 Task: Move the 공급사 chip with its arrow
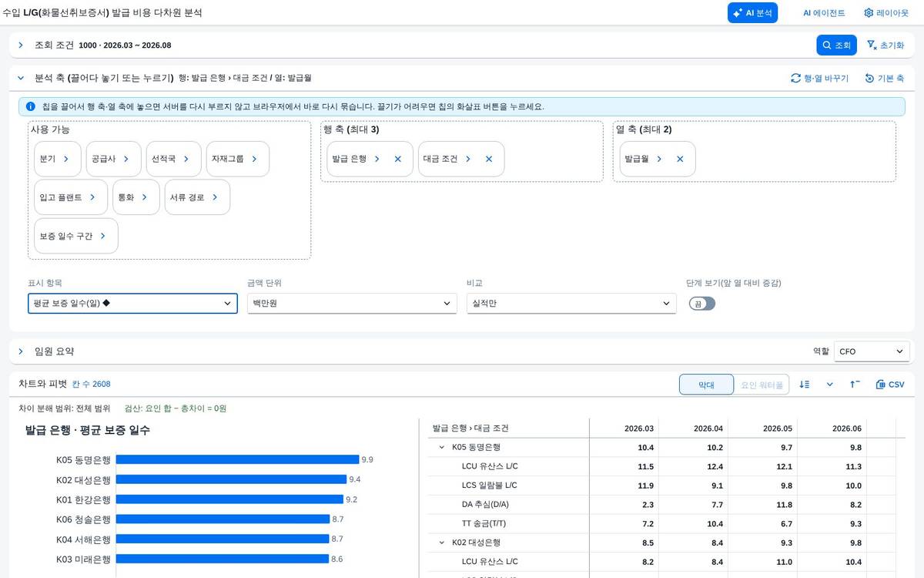(x=126, y=159)
